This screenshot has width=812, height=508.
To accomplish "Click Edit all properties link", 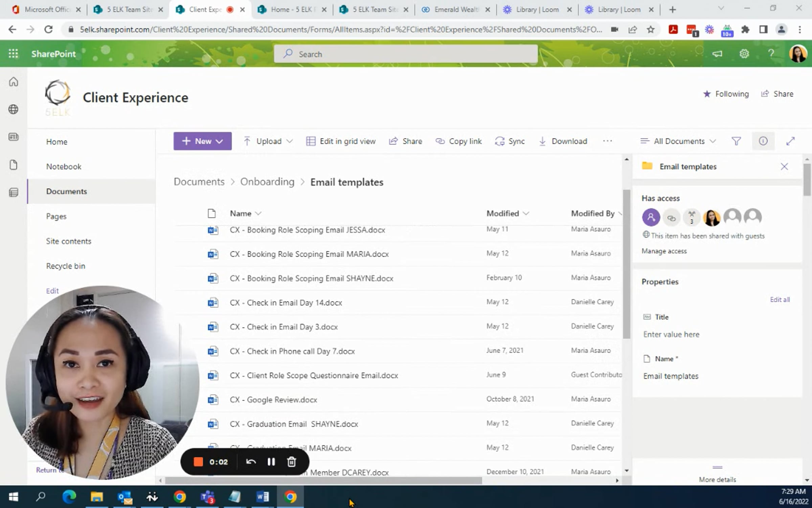I will click(780, 299).
